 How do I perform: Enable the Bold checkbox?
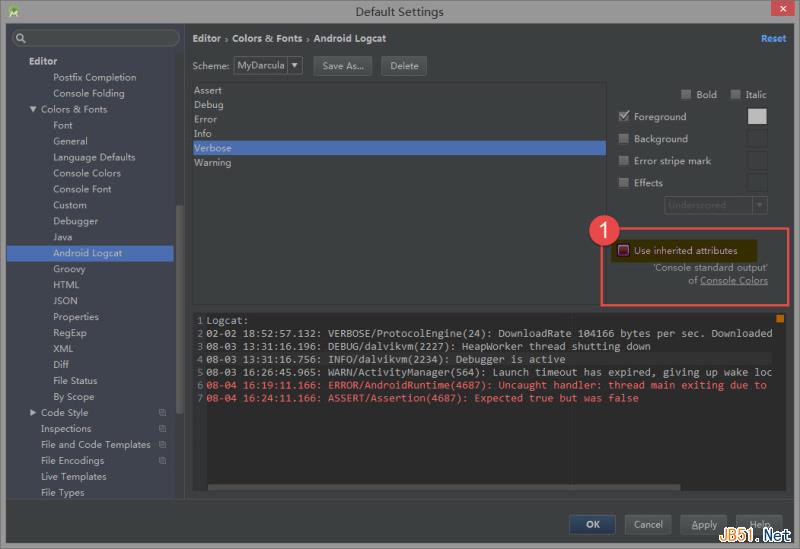(686, 95)
